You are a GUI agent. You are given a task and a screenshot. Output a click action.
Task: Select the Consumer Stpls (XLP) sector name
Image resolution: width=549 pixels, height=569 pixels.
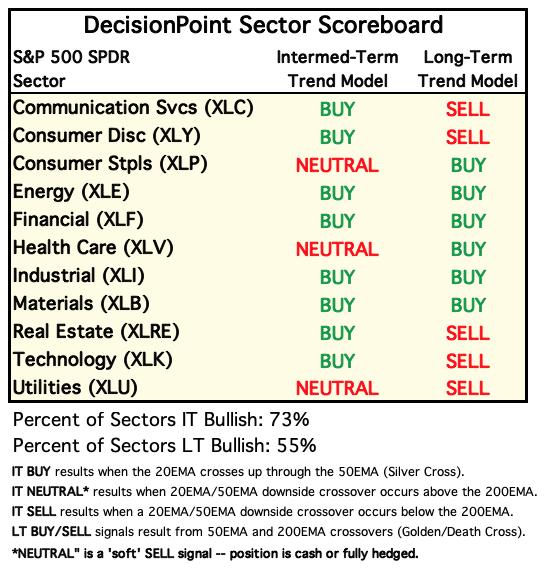tap(110, 164)
